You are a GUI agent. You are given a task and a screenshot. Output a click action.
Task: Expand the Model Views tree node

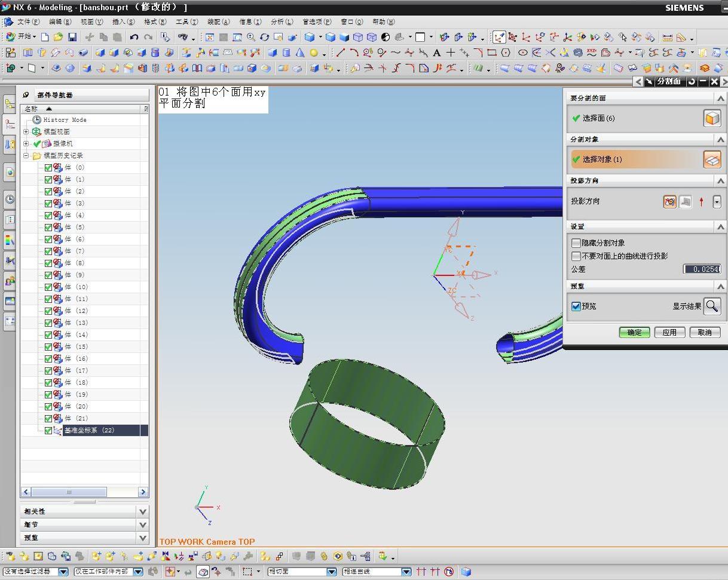coord(26,131)
